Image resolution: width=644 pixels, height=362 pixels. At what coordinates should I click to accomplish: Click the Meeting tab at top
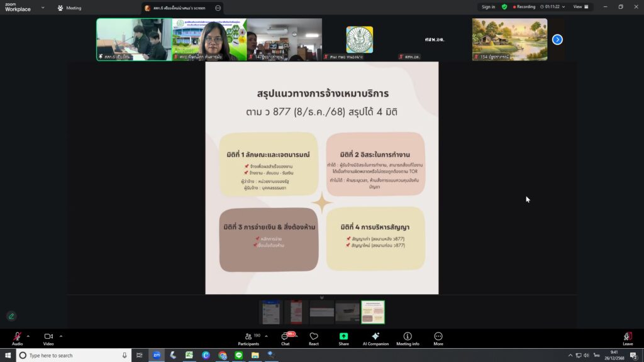pyautogui.click(x=69, y=8)
